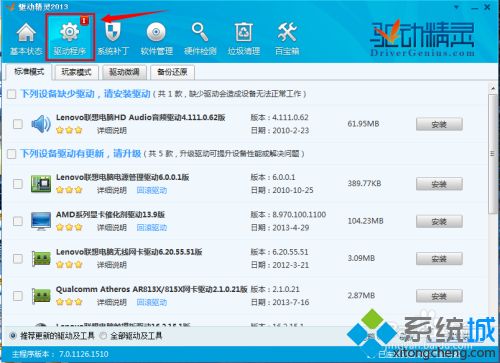Open 详细说明 for Lenovo wireless driver
This screenshot has height=363, width=500.
[x=112, y=265]
